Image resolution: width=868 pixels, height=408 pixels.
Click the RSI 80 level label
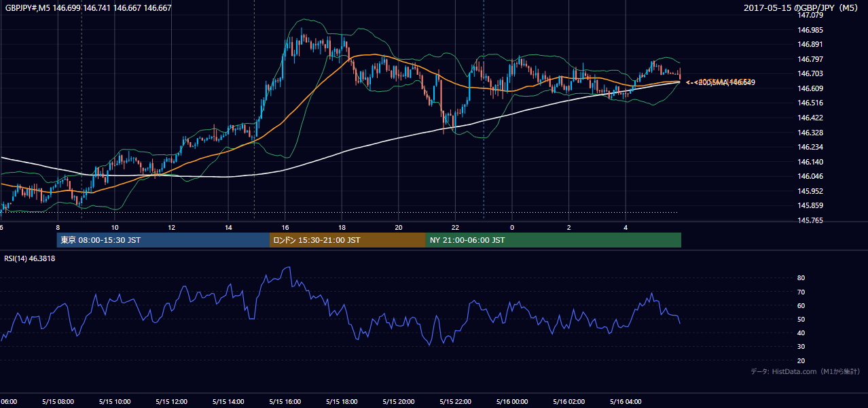(x=801, y=278)
